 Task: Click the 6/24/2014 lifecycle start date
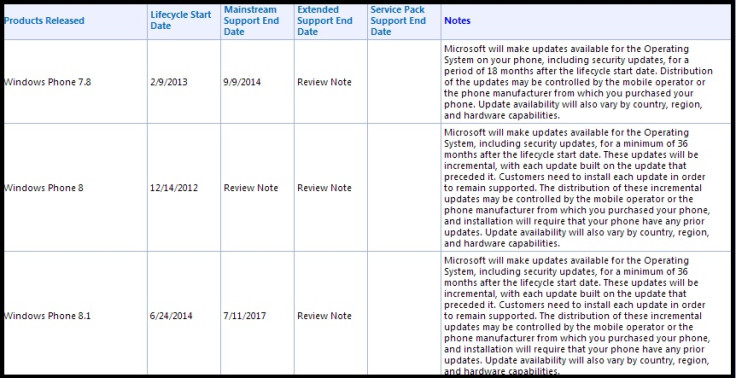click(171, 316)
